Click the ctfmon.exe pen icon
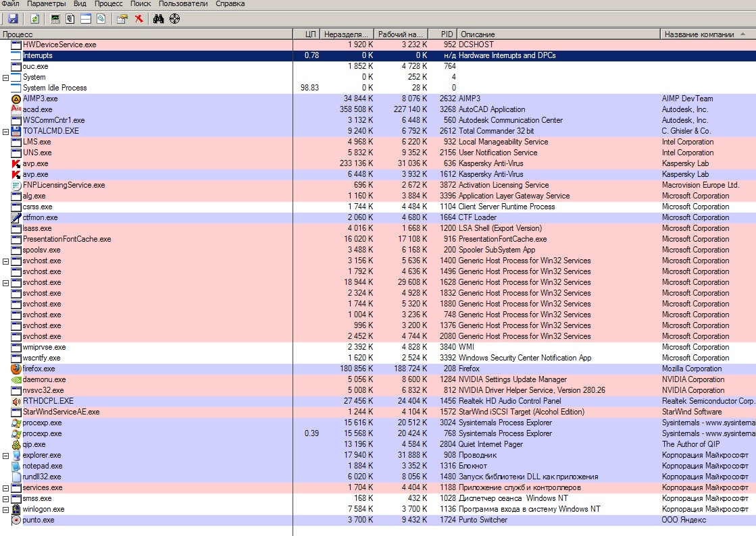 pos(16,217)
